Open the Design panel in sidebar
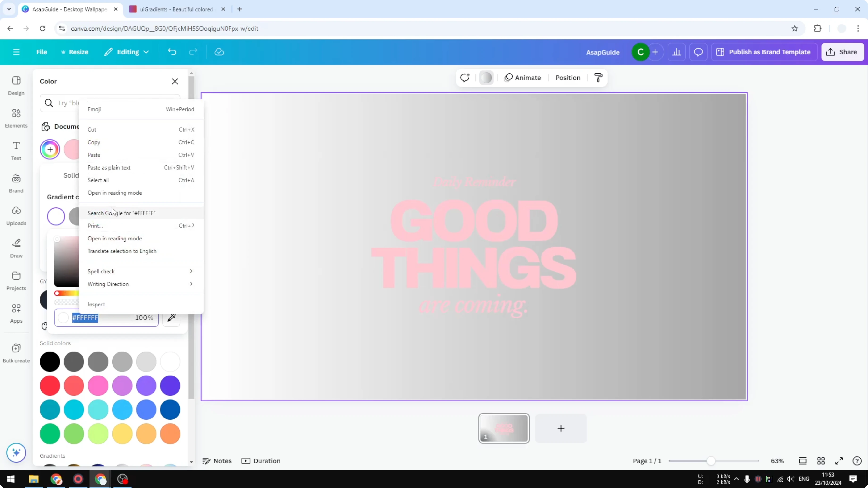 pos(16,86)
